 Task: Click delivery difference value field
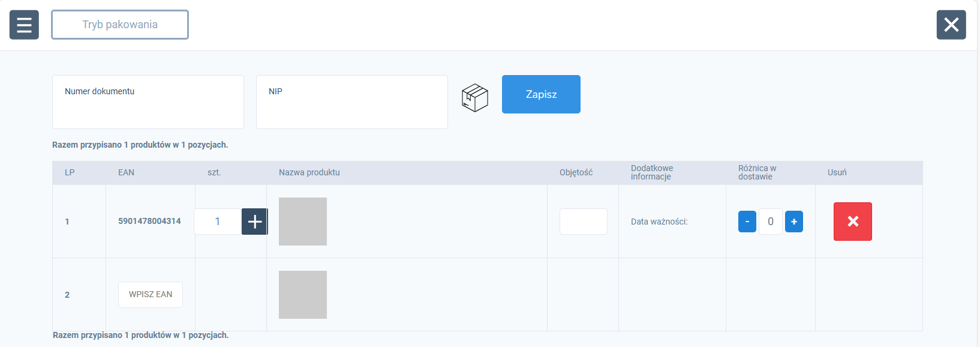tap(771, 222)
